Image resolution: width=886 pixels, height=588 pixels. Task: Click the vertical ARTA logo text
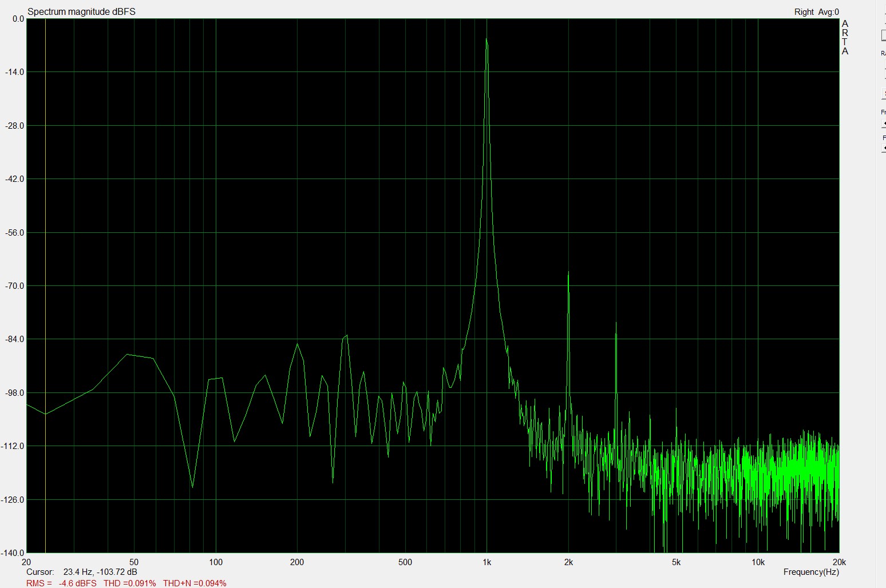(845, 37)
